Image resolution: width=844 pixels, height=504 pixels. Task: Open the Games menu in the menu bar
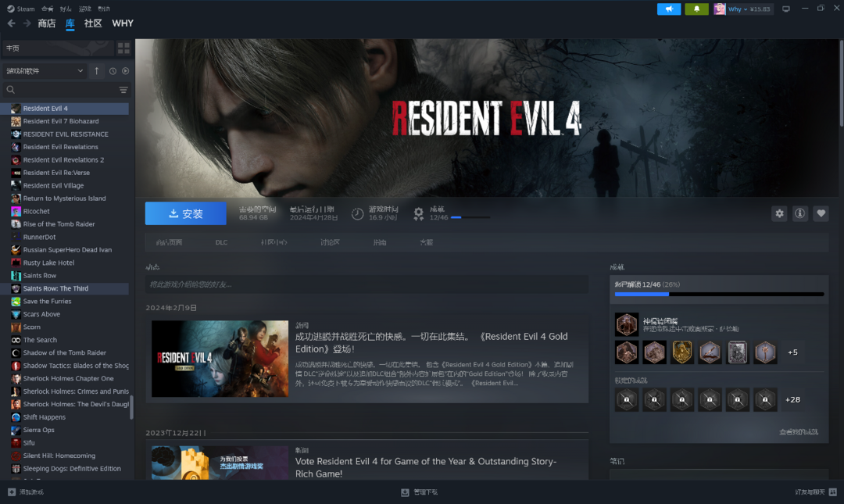tap(85, 9)
